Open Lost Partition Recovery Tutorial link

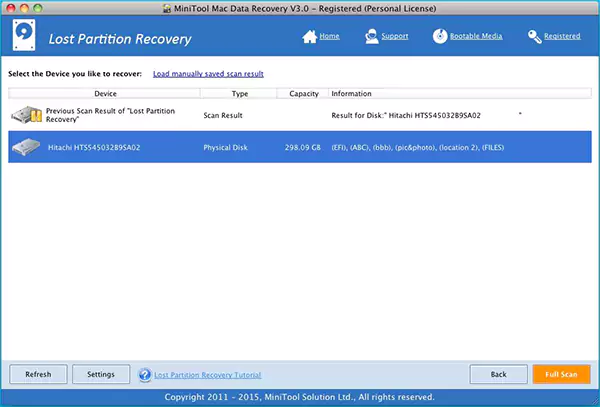(x=208, y=375)
